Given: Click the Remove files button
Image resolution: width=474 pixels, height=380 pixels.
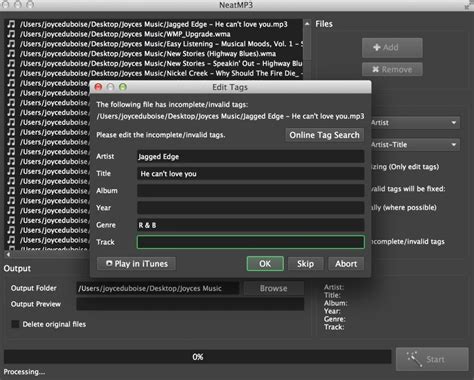Looking at the screenshot, I should click(392, 69).
